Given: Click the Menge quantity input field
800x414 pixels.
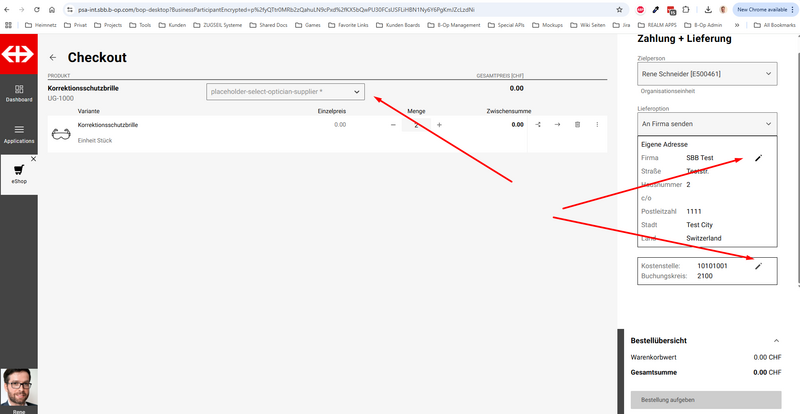Looking at the screenshot, I should pyautogui.click(x=416, y=125).
